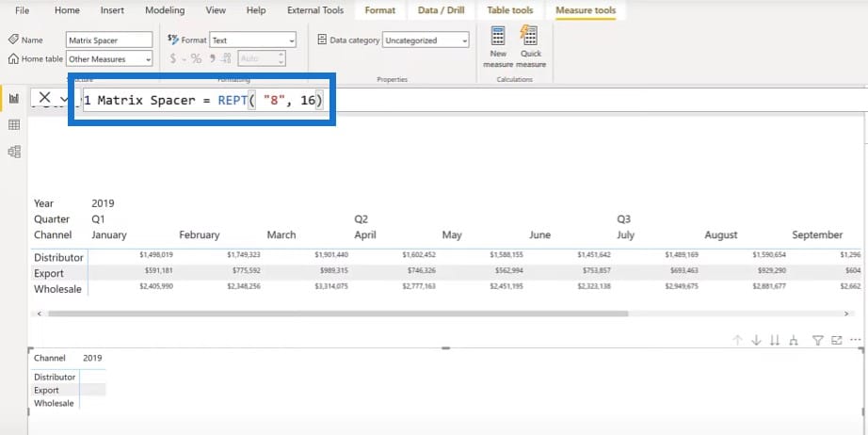Viewport: 868px width, 435px height.
Task: Switch to the Data view icon
Action: point(14,125)
